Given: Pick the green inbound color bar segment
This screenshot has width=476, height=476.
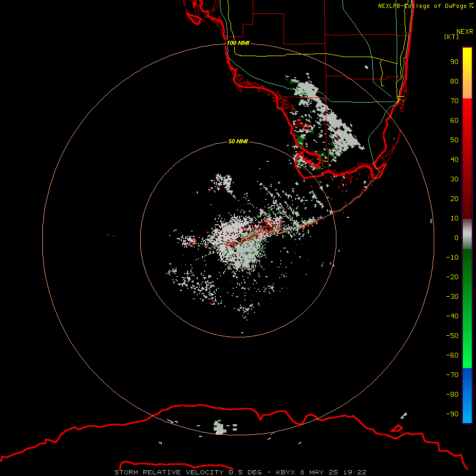Looking at the screenshot, I should tap(467, 308).
